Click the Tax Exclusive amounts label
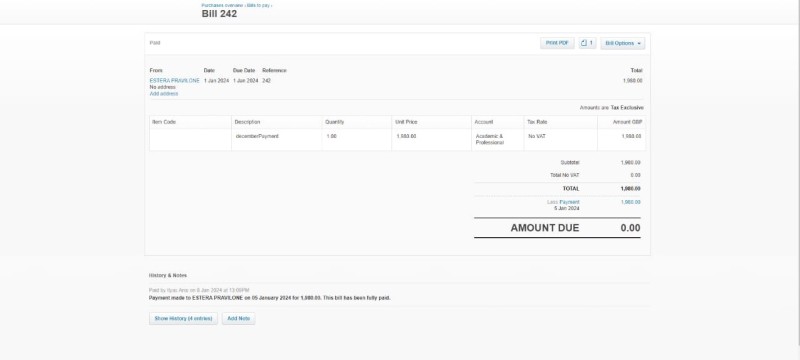 (x=627, y=108)
